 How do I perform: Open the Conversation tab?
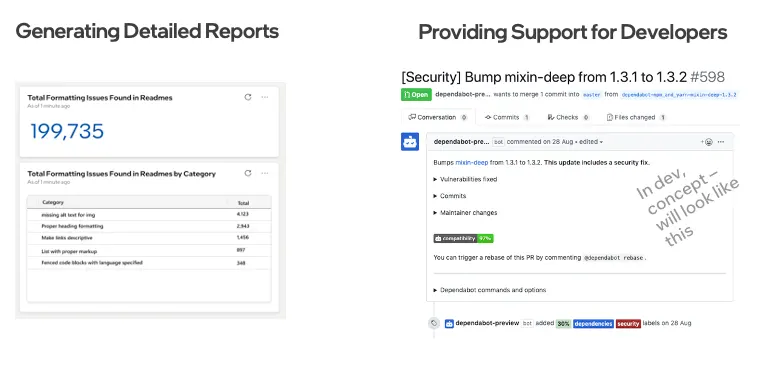438,117
